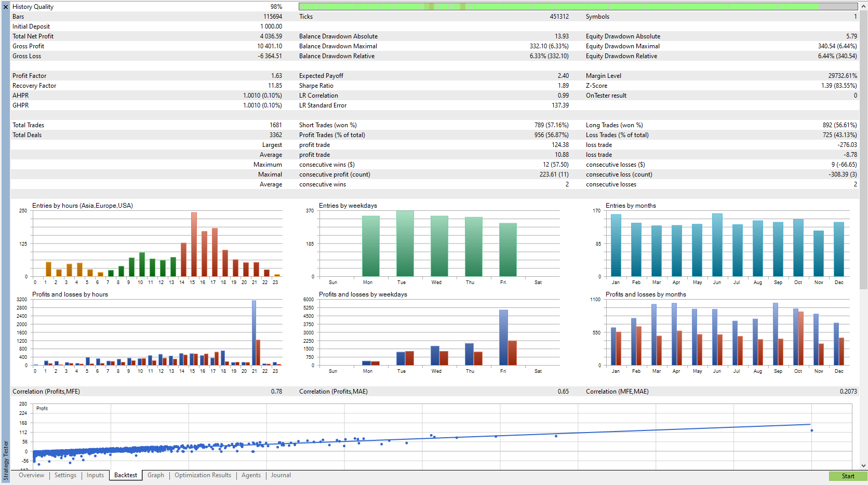The image size is (868, 485).
Task: Click the tallest hour 15 entries bar
Action: (x=194, y=244)
